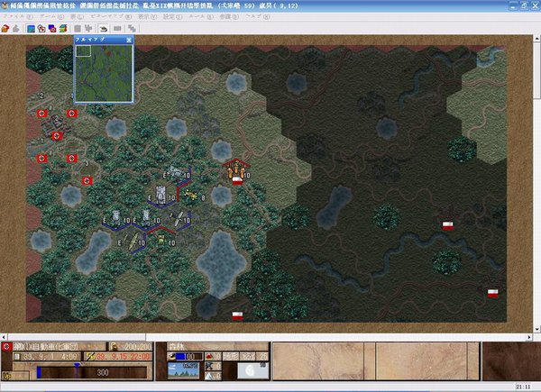The image size is (541, 392).
Task: Open the 設定(S) menu
Action: [173, 16]
